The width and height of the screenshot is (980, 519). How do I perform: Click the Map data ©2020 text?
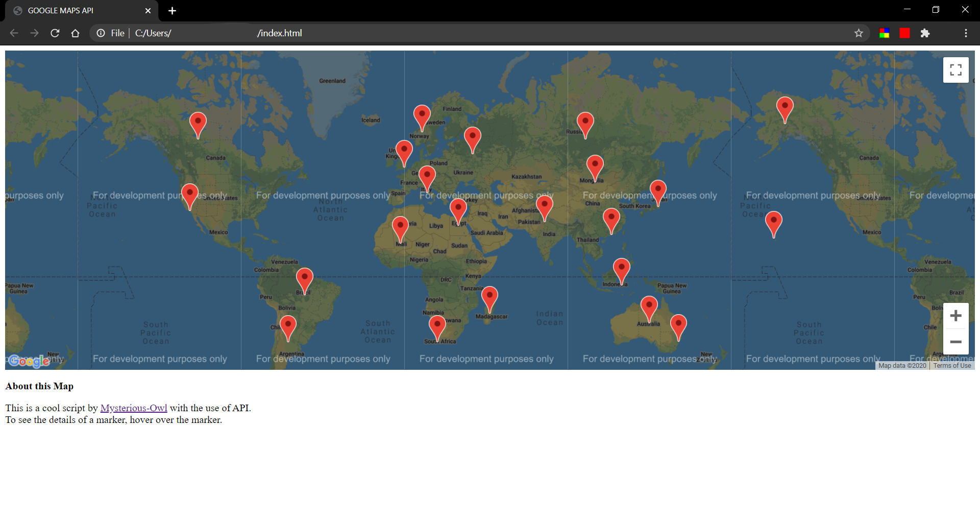click(902, 366)
